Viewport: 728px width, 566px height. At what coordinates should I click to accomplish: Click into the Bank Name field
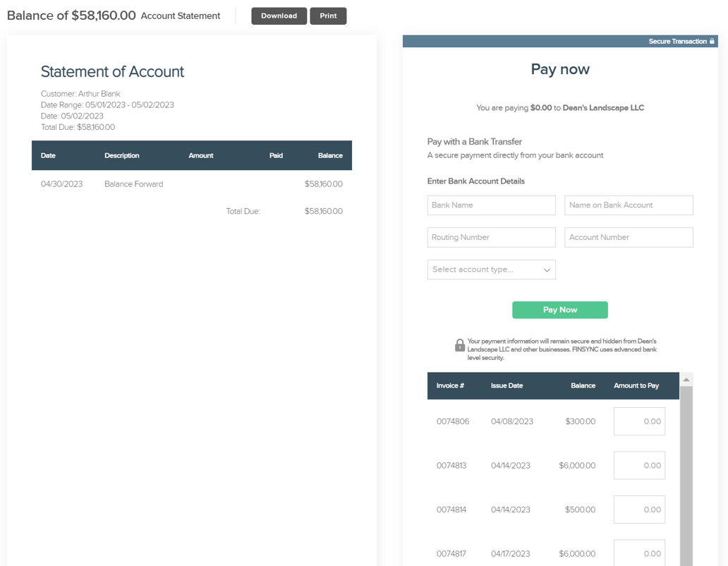coord(491,205)
